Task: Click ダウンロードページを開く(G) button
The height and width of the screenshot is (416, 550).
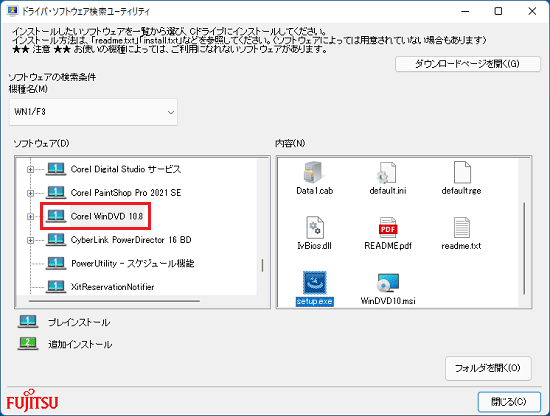Action: pyautogui.click(x=468, y=64)
